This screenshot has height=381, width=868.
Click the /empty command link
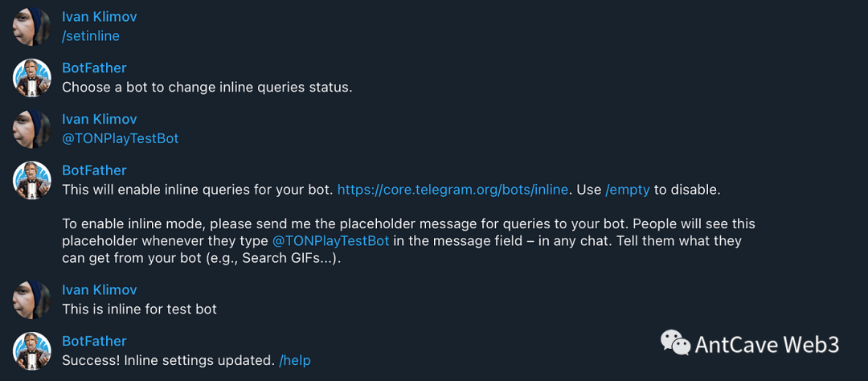[x=627, y=190]
